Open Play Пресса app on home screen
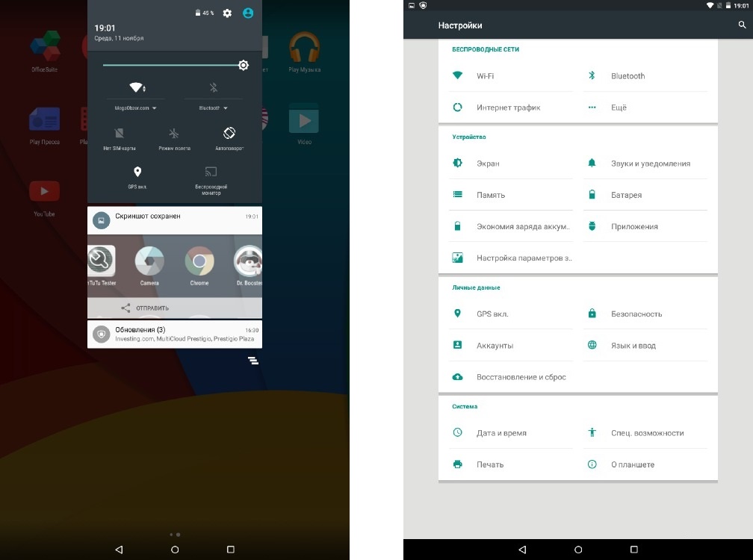This screenshot has width=753, height=560. coord(45,125)
